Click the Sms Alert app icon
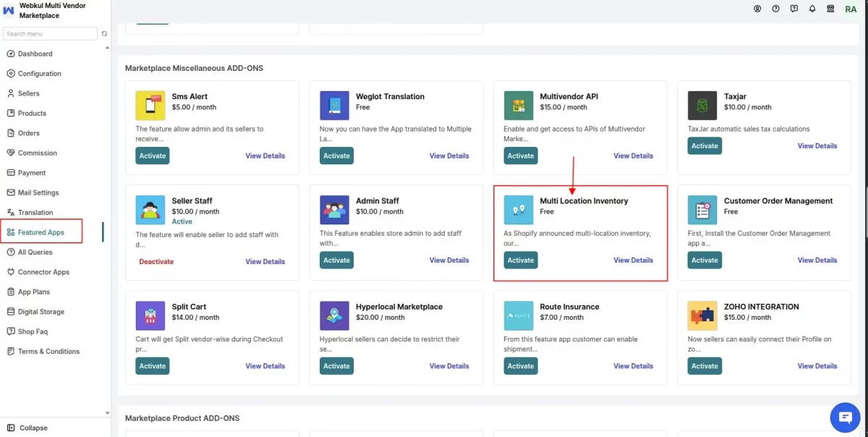Screen dimensions: 868x437 (150, 106)
